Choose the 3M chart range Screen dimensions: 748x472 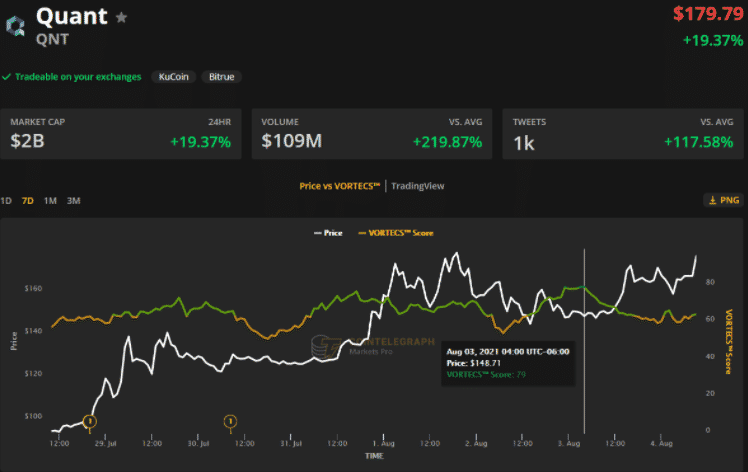point(73,201)
